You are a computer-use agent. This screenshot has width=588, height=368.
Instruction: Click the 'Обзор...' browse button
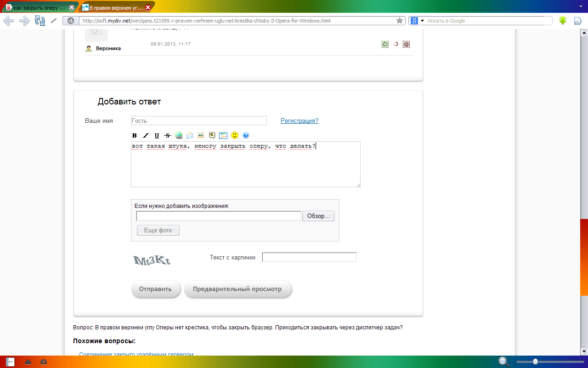coord(318,216)
